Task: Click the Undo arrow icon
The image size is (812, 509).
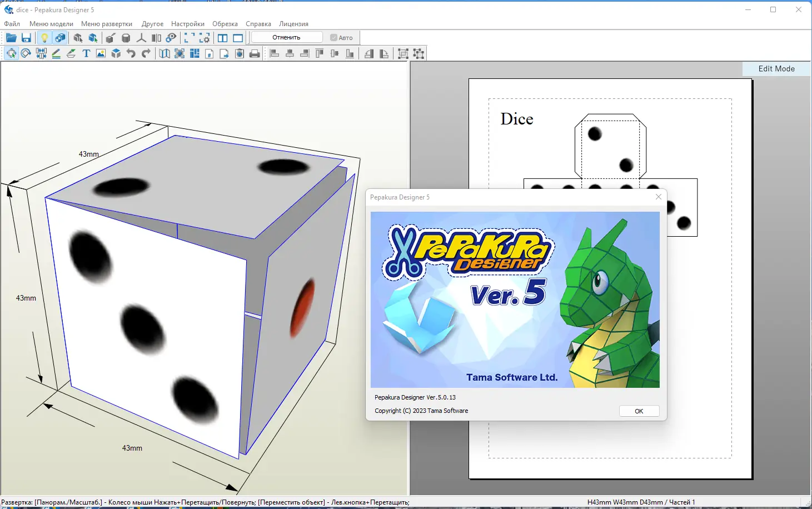Action: tap(131, 53)
